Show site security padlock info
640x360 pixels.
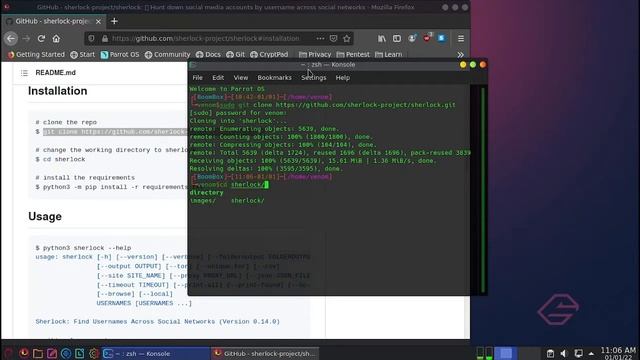point(104,38)
